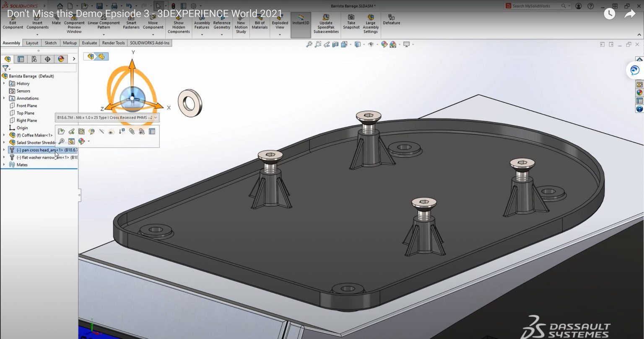The width and height of the screenshot is (644, 339).
Task: Run the Defeature tool
Action: click(391, 20)
